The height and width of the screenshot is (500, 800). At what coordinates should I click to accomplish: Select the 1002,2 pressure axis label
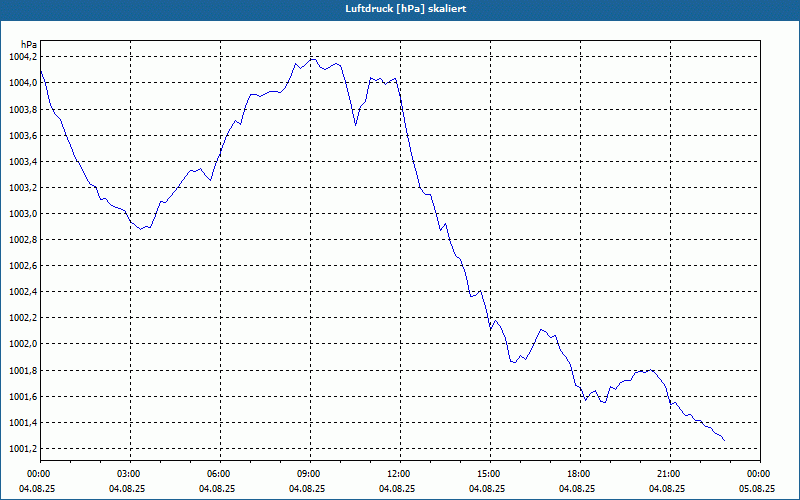point(22,317)
